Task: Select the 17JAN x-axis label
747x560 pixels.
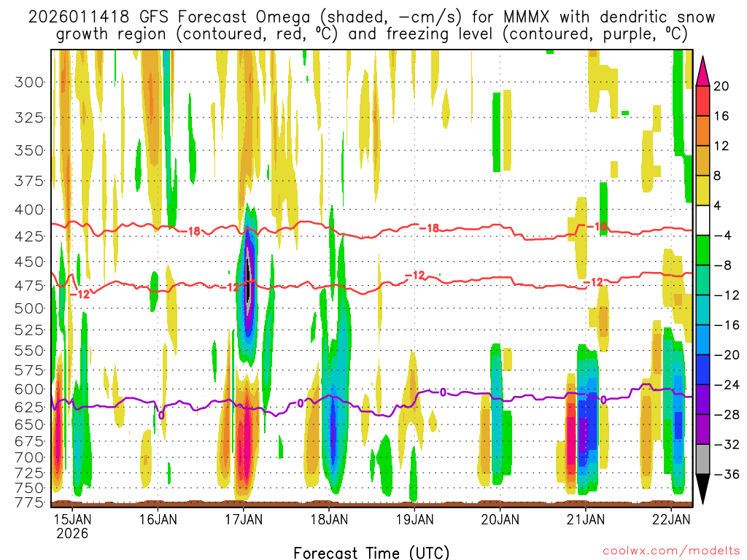Action: tap(244, 519)
